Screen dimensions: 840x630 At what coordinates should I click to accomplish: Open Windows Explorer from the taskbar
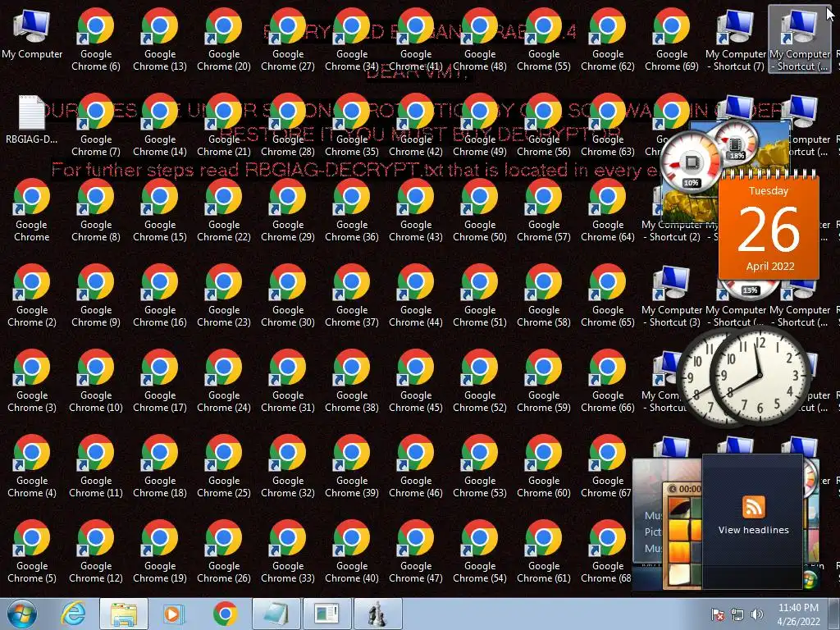tap(124, 614)
